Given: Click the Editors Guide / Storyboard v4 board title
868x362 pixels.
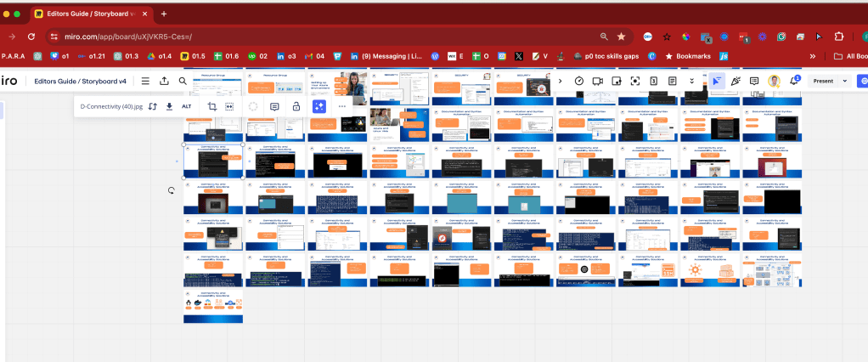Looking at the screenshot, I should tap(81, 81).
